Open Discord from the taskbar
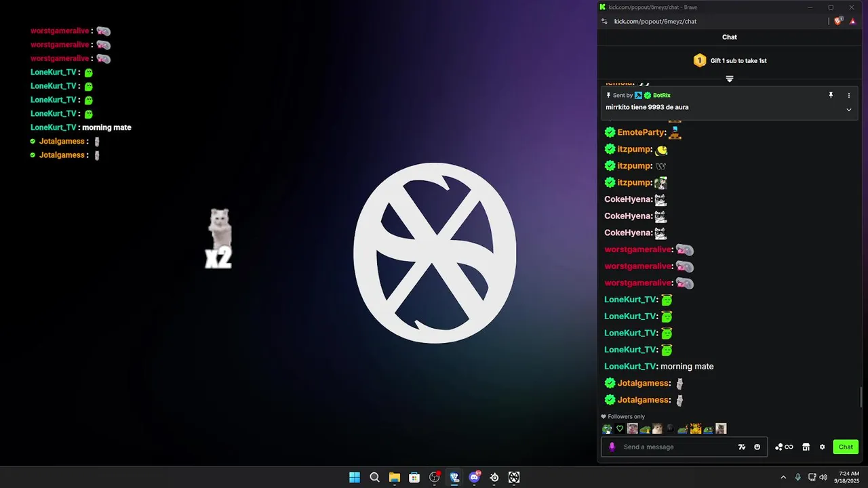Screen dimensions: 868x488 [475, 477]
